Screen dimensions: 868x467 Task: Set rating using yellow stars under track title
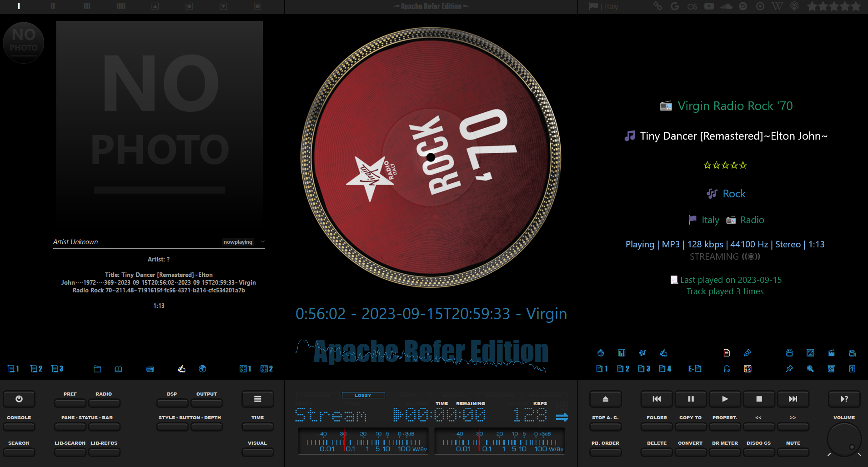(725, 165)
